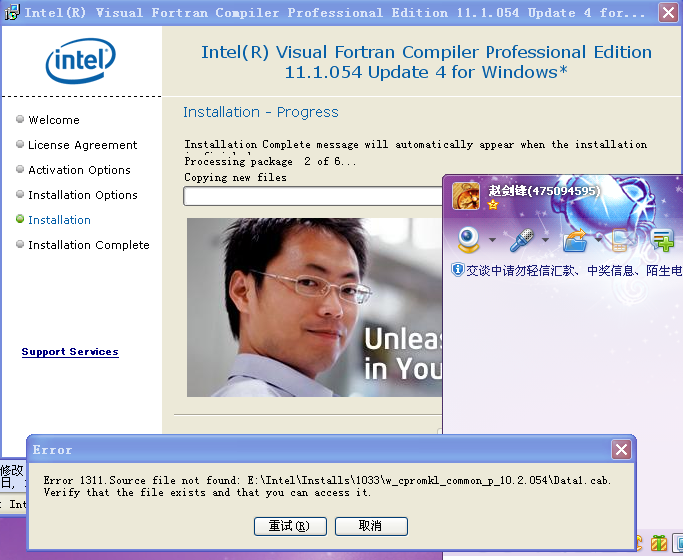Click the phone/SMS icon in QQ chat toolbar
The image size is (683, 560).
(621, 240)
